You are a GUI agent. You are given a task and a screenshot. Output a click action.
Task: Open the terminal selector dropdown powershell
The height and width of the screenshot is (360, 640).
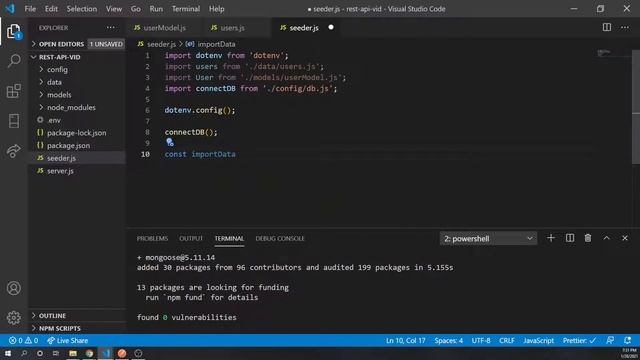[488, 238]
